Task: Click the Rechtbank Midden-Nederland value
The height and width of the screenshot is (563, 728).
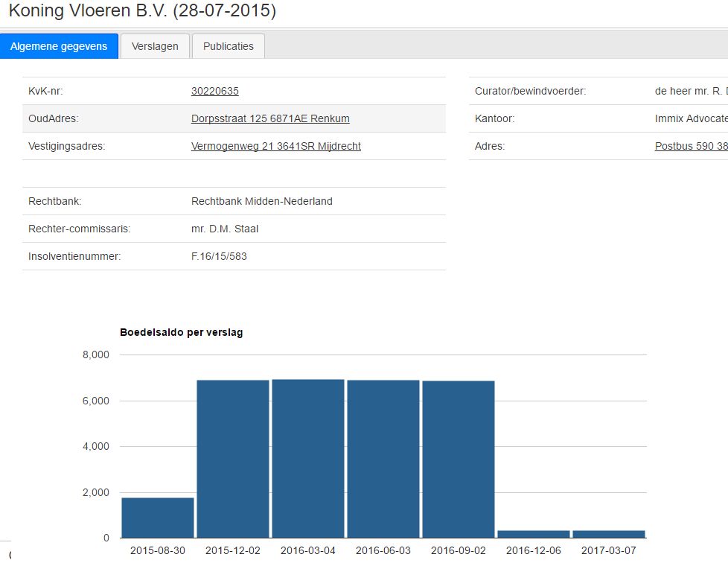Action: tap(262, 201)
